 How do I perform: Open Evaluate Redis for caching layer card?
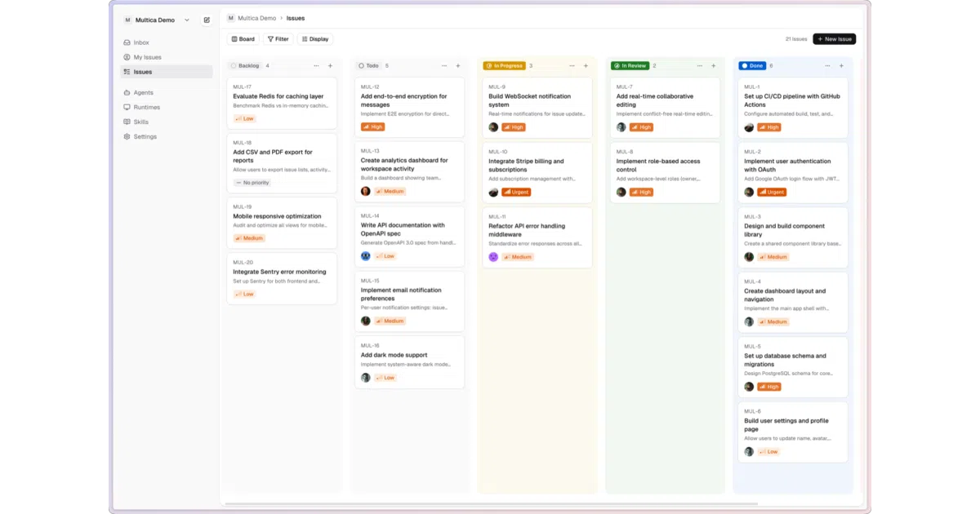point(282,104)
